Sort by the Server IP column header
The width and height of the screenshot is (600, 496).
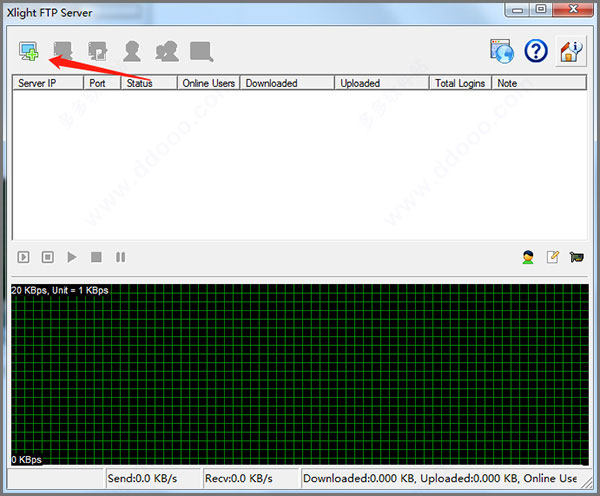point(48,83)
